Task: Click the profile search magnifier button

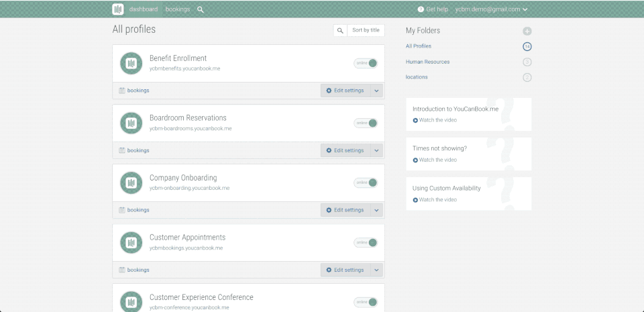Action: click(x=340, y=30)
